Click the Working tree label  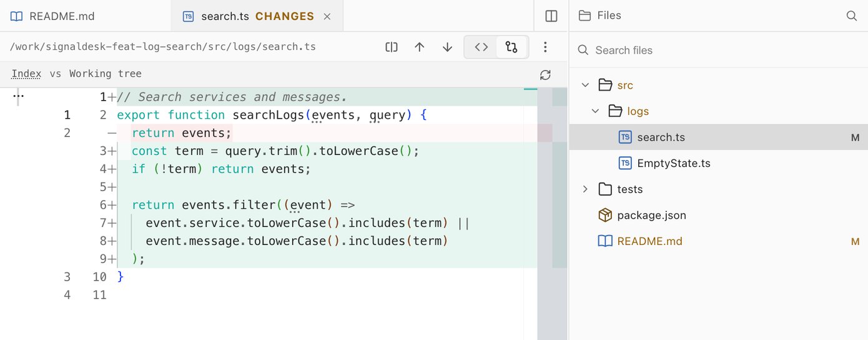coord(106,74)
